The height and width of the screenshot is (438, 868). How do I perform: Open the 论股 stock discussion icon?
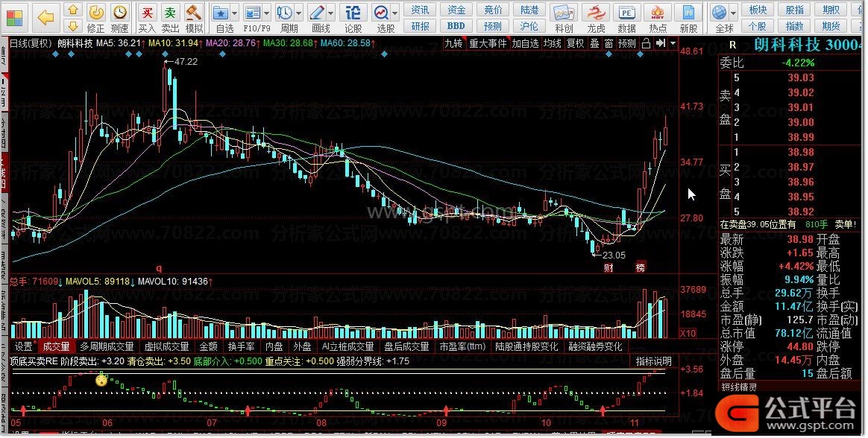click(353, 18)
